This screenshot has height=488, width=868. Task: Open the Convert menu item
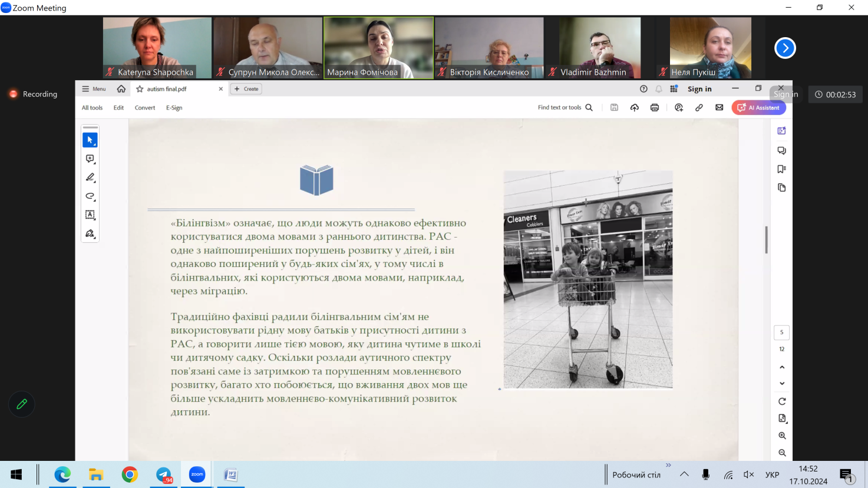(x=145, y=108)
